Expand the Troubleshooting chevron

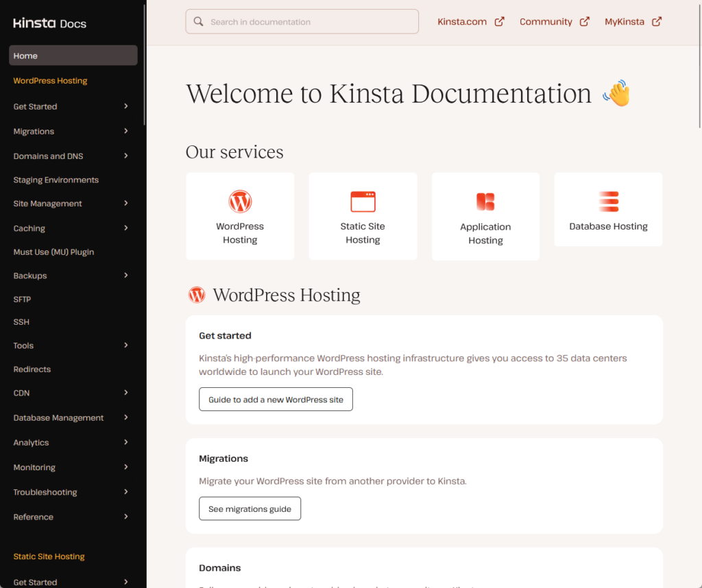[126, 492]
